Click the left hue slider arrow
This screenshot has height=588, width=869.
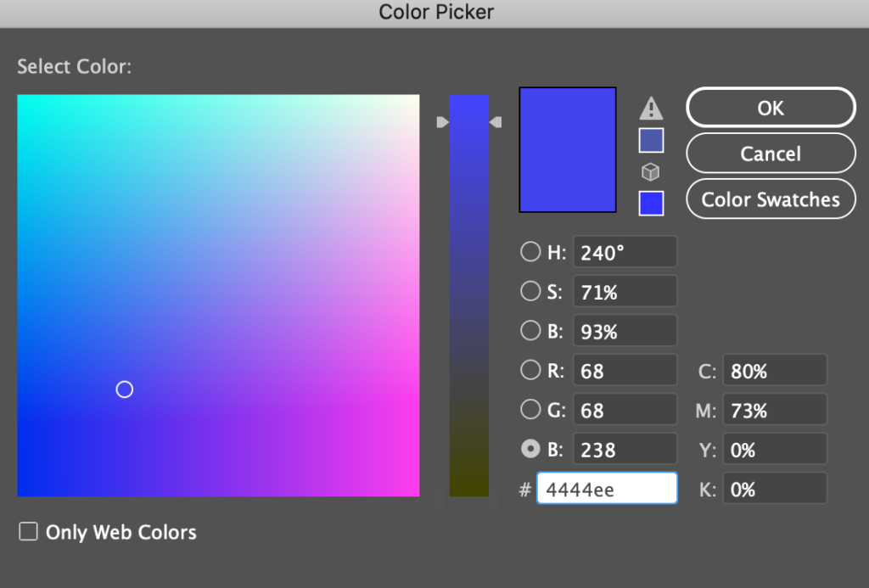point(441,123)
